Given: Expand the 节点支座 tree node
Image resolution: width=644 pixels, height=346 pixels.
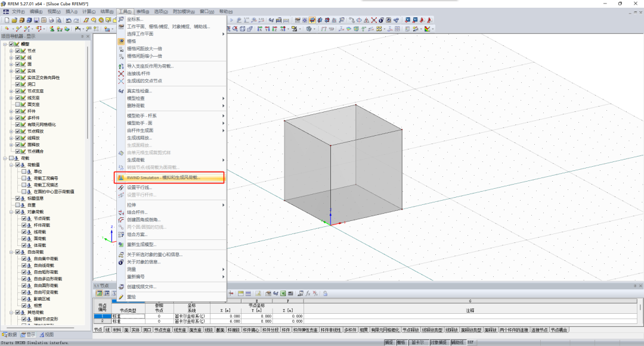Looking at the screenshot, I should coord(11,91).
